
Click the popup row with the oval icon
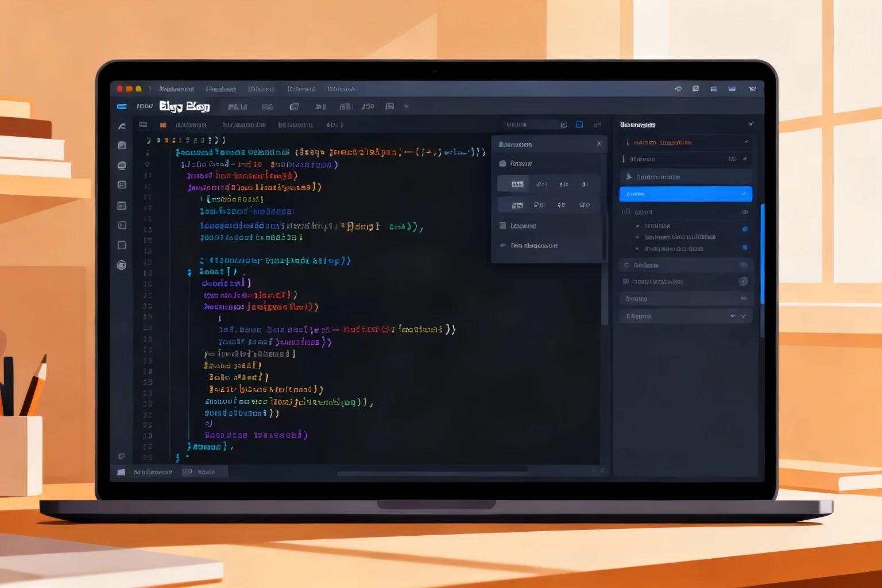click(x=548, y=246)
